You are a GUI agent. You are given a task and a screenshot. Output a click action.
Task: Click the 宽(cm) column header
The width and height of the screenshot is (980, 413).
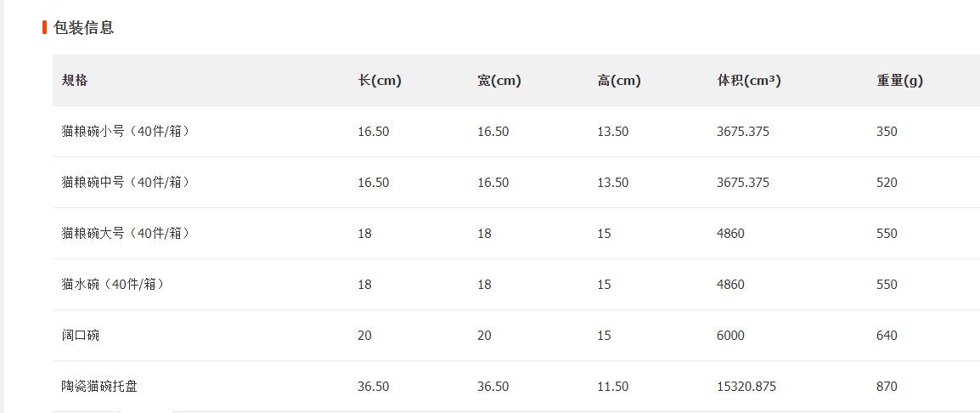pyautogui.click(x=499, y=80)
